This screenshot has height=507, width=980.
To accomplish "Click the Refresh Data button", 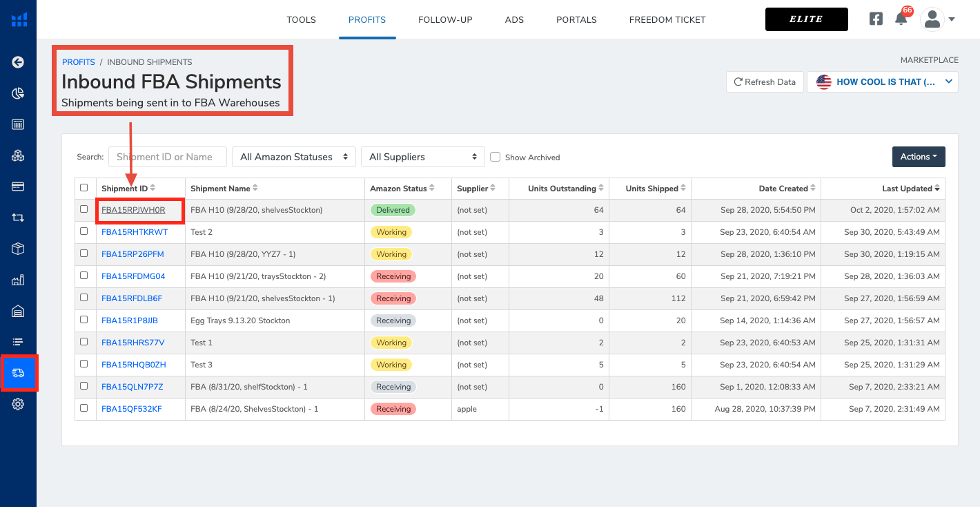I will tap(765, 82).
